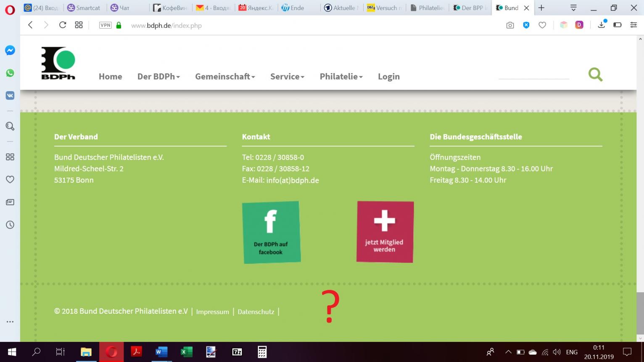Open history clock in sidebar
Viewport: 644px width, 362px height.
[x=10, y=225]
